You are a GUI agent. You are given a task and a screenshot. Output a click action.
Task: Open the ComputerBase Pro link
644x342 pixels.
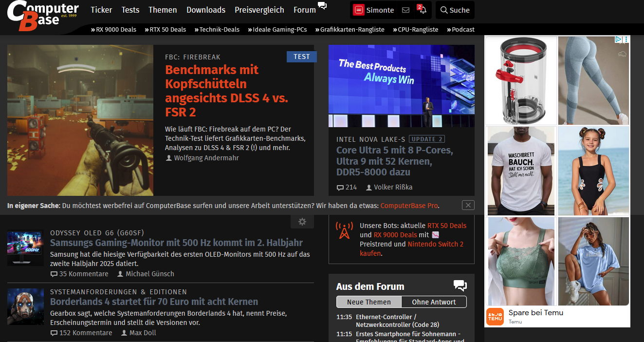(409, 206)
